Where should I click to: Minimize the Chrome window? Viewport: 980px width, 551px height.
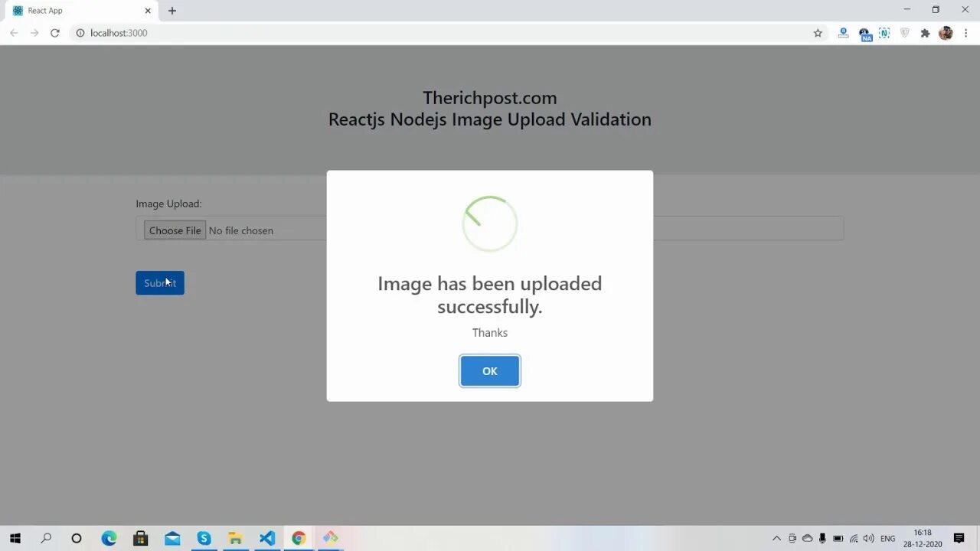point(906,10)
